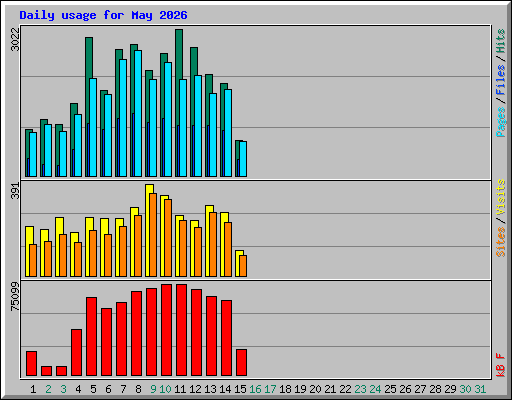Click day 26 on the x-axis
This screenshot has height=400, width=512.
[x=405, y=389]
